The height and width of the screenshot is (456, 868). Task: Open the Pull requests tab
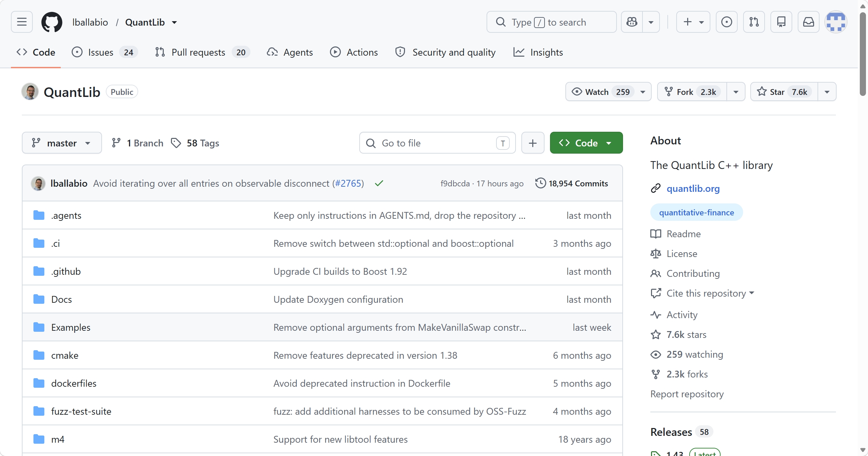pyautogui.click(x=202, y=52)
